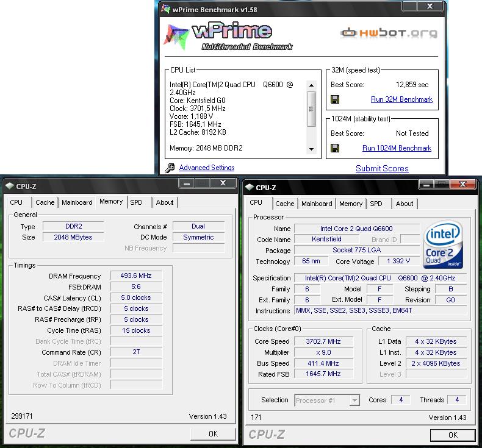The height and width of the screenshot is (448, 482).
Task: Click Command Rate 2T value
Action: (x=136, y=352)
